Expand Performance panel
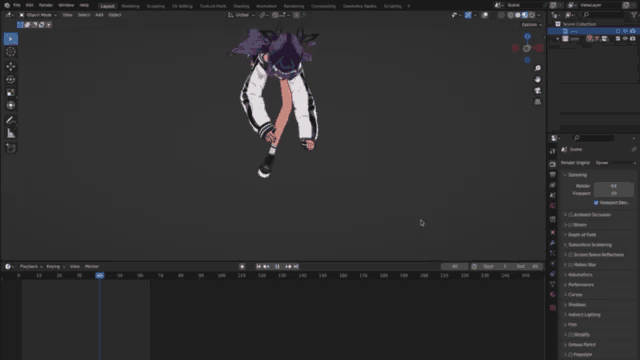 [580, 285]
